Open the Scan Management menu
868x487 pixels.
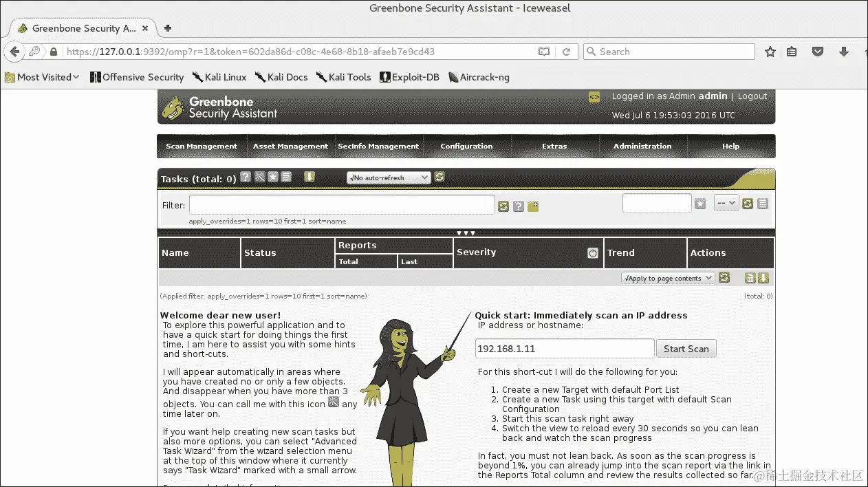(202, 146)
